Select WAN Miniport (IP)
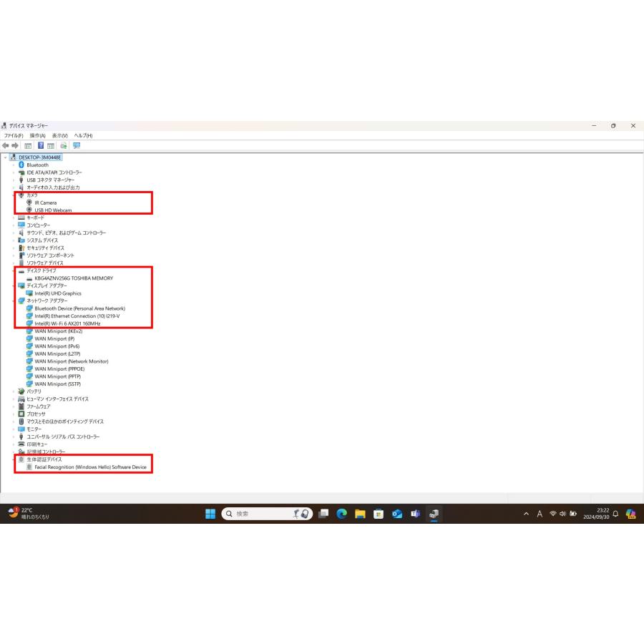Screen dimensions: 644x644 pos(54,339)
